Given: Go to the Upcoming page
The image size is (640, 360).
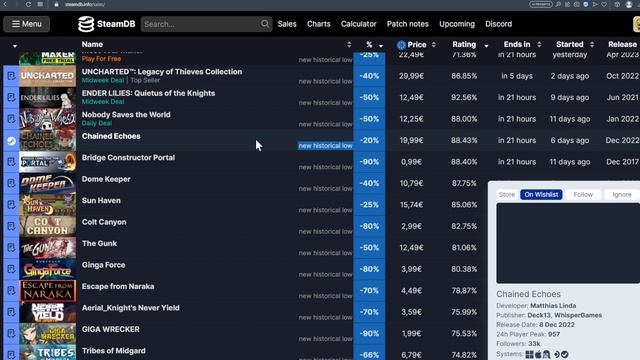Looking at the screenshot, I should [x=457, y=24].
